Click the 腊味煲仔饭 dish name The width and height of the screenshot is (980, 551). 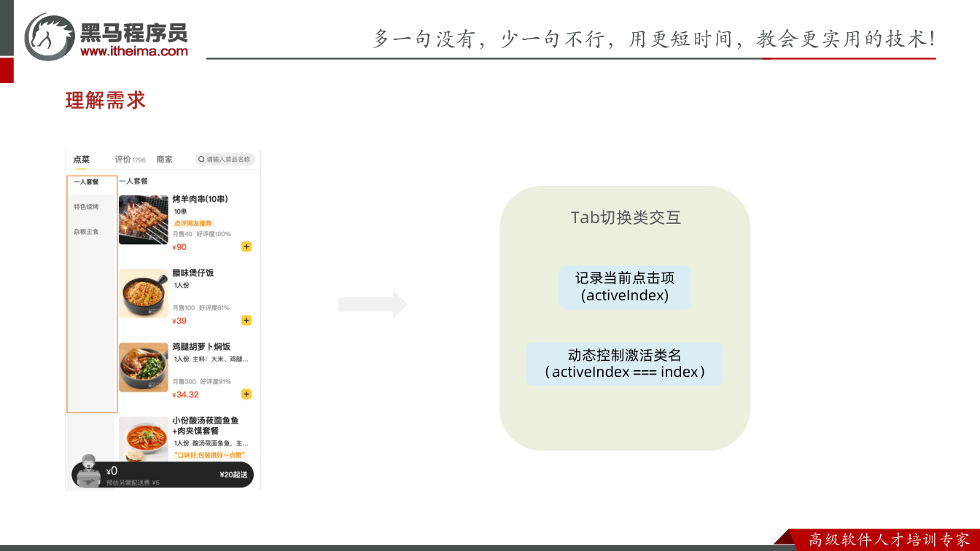[193, 273]
